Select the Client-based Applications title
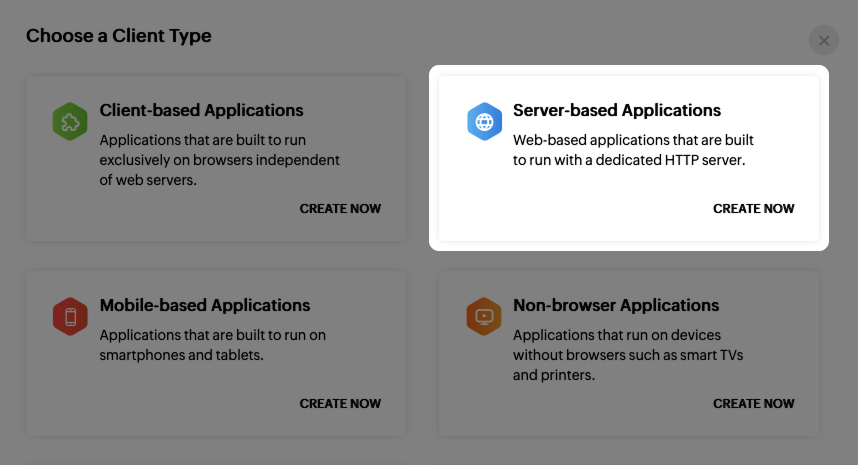Image resolution: width=858 pixels, height=465 pixels. [201, 110]
